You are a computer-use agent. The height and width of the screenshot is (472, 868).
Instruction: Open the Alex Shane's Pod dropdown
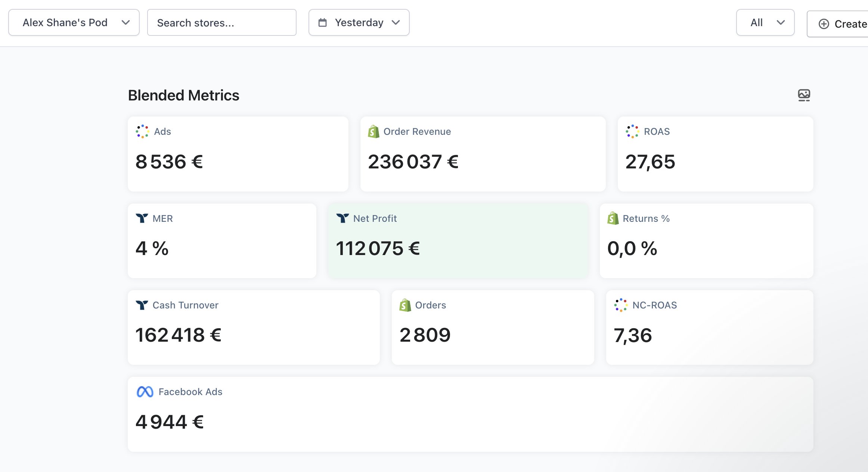[74, 23]
